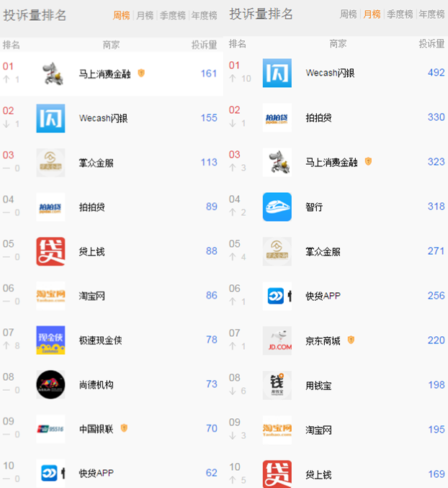Switch to 季度榜 tab in left panel

coord(173,15)
